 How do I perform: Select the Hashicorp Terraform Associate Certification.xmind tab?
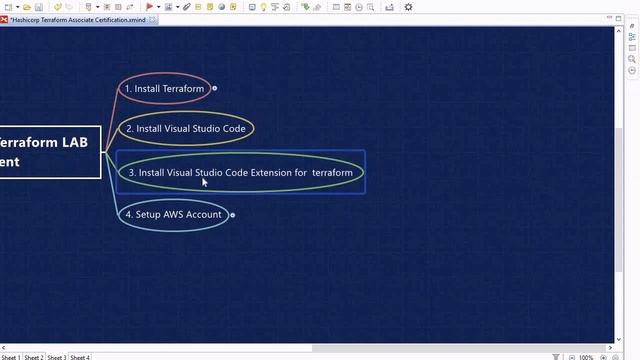[78, 20]
